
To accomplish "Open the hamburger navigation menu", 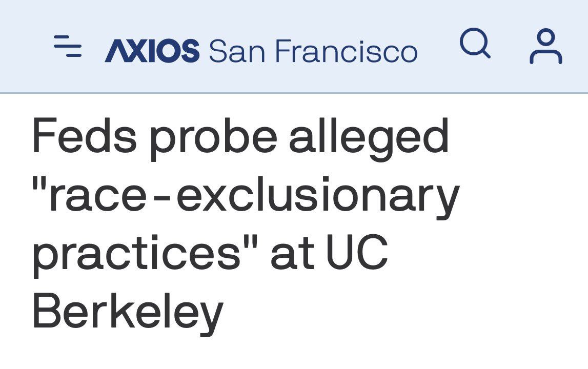I will tap(68, 46).
